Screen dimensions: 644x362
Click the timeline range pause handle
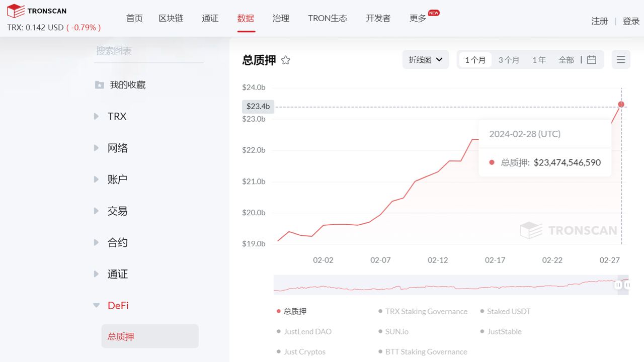click(x=618, y=285)
